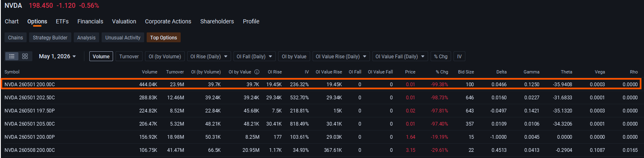Go to the ETFs tab
This screenshot has width=644, height=158.
(62, 21)
